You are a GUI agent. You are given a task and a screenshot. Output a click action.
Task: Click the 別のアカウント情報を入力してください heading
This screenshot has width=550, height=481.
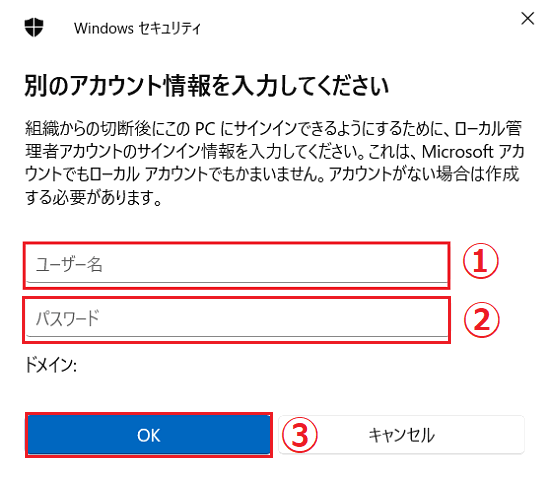(x=207, y=86)
